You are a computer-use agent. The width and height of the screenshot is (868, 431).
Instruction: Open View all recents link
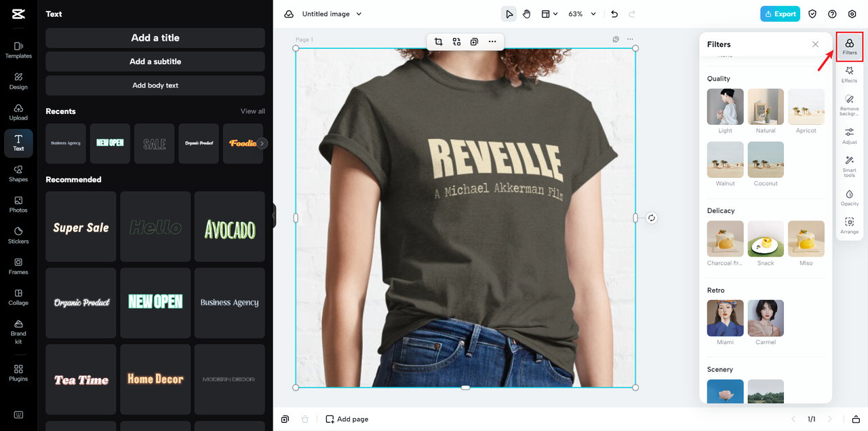[253, 111]
